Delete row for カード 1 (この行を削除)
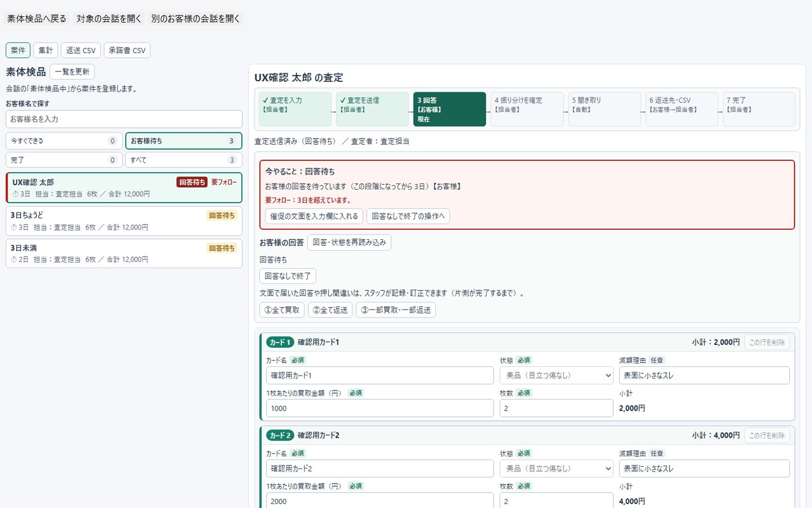 coord(767,343)
